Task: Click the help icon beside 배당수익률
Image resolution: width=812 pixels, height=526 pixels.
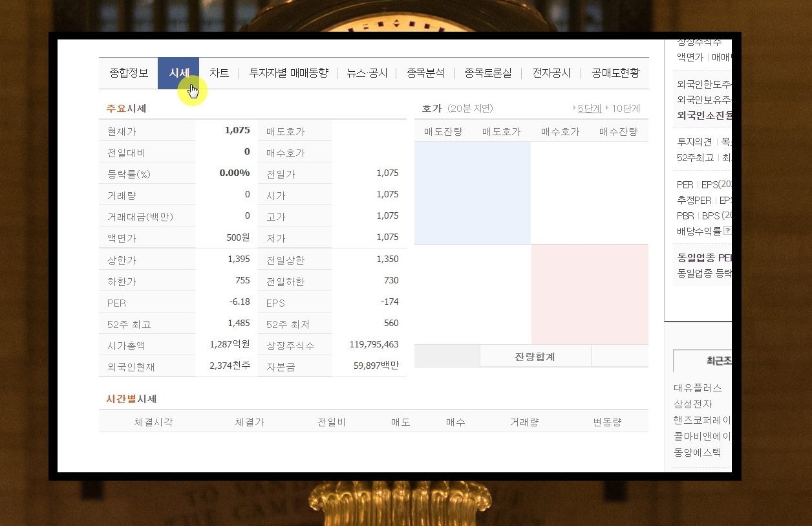Action: click(x=727, y=231)
